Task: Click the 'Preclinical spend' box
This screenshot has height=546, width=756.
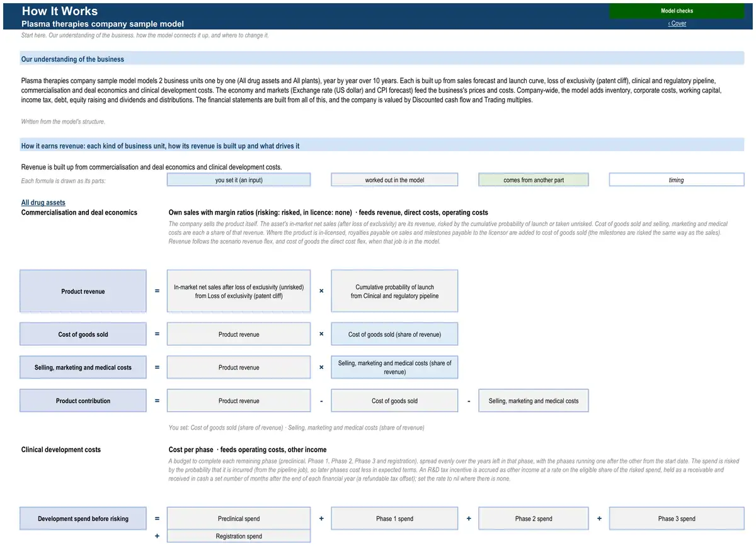Action: [239, 519]
